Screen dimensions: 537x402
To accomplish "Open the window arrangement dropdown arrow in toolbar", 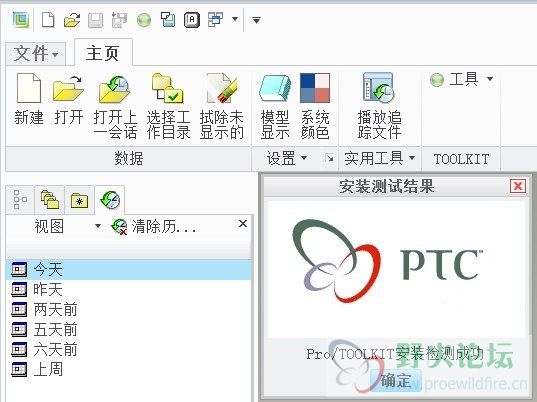I will pos(235,19).
